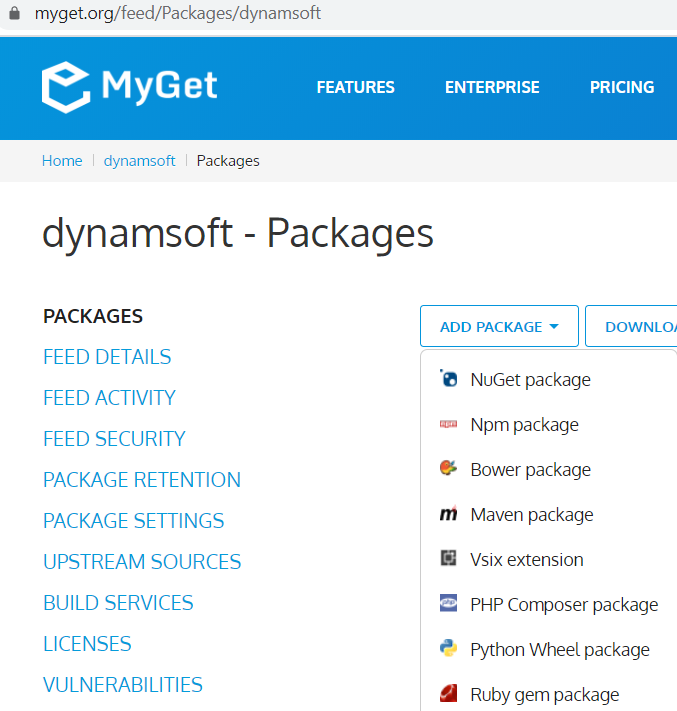This screenshot has height=711, width=677.
Task: Click the Bower package icon
Action: (x=449, y=469)
